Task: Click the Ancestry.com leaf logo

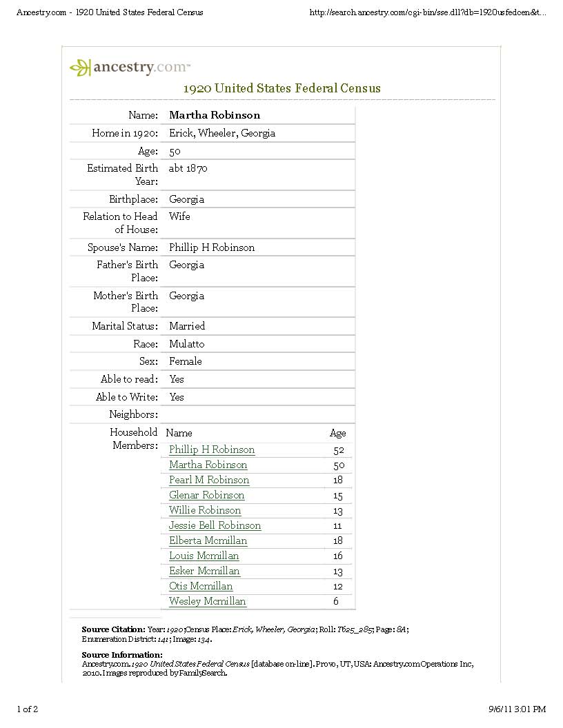Action: [x=80, y=68]
